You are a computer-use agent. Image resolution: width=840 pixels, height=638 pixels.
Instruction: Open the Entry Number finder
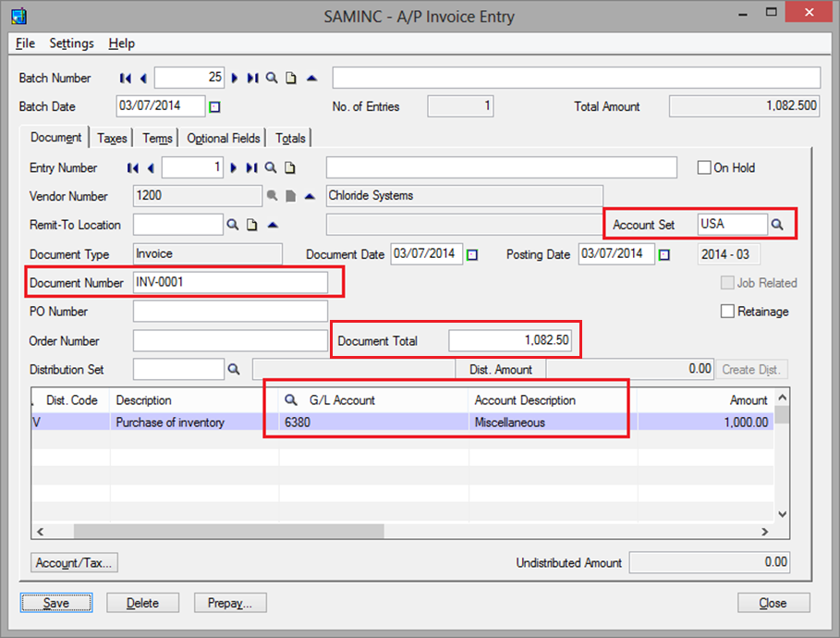tap(271, 167)
